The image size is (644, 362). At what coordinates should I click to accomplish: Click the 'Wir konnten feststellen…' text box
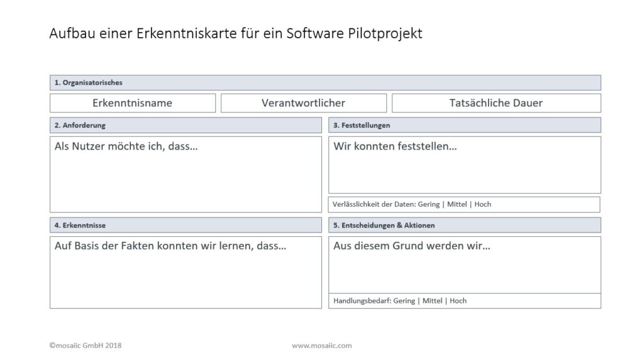pyautogui.click(x=465, y=163)
